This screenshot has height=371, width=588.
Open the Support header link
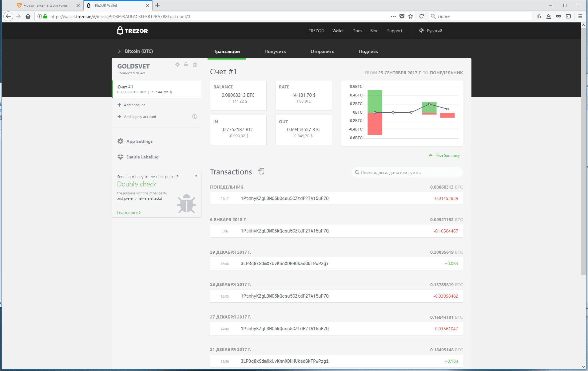pyautogui.click(x=395, y=31)
